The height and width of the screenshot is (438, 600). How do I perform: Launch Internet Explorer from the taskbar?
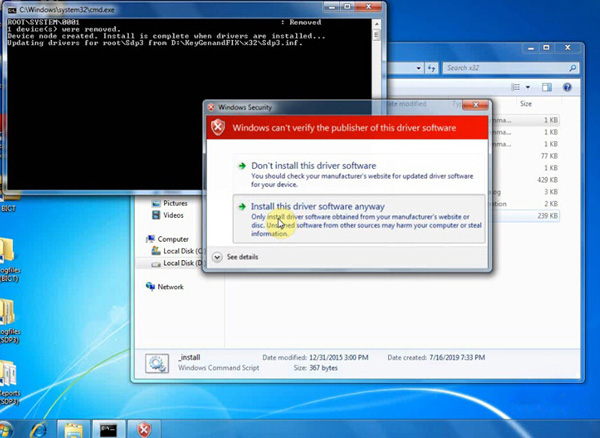pos(39,429)
